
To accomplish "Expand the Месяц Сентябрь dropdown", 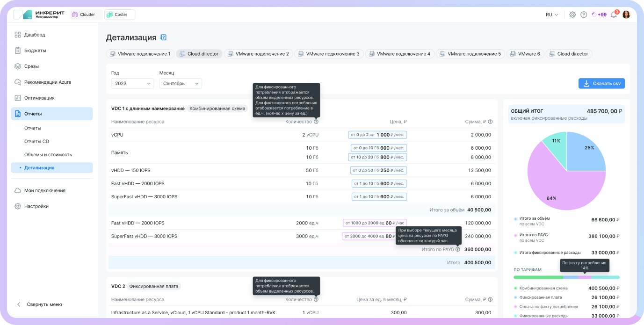I will coord(181,83).
